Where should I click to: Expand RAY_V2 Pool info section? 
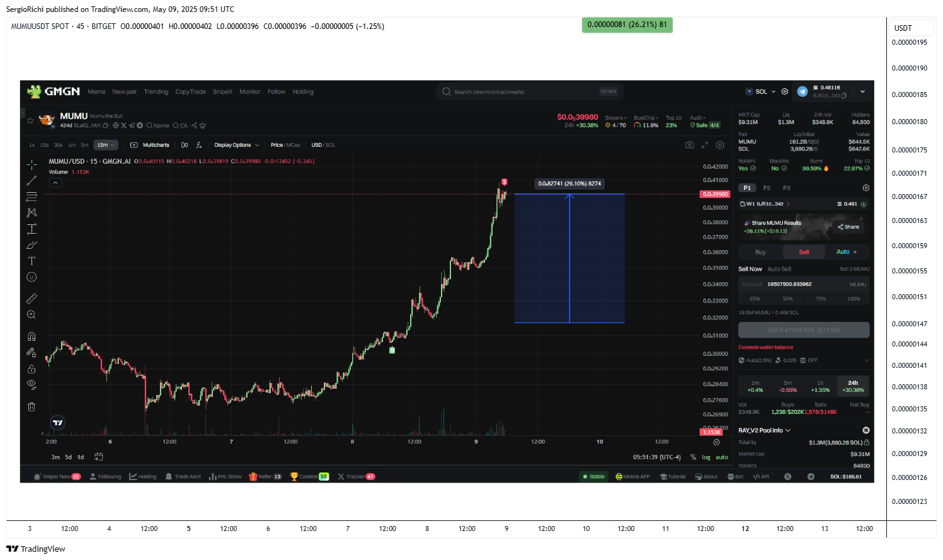764,430
